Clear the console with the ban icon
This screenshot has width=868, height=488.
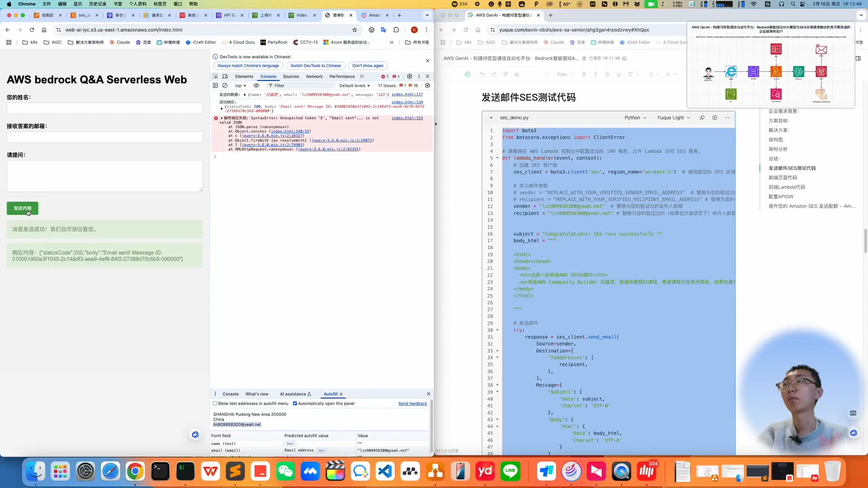225,85
